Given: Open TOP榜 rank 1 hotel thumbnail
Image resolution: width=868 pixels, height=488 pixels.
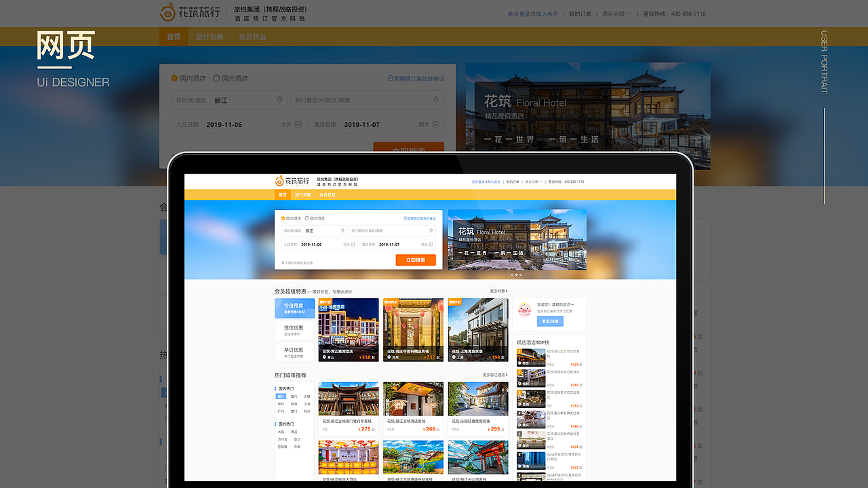Looking at the screenshot, I should point(531,357).
